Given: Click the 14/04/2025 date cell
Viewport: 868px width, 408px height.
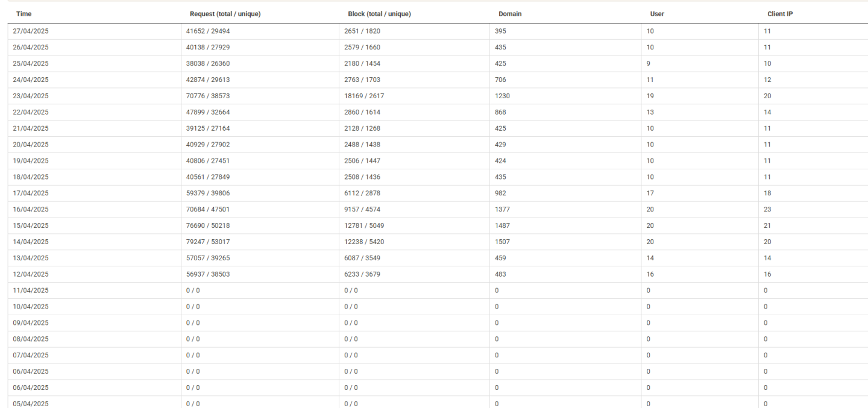Looking at the screenshot, I should (31, 242).
